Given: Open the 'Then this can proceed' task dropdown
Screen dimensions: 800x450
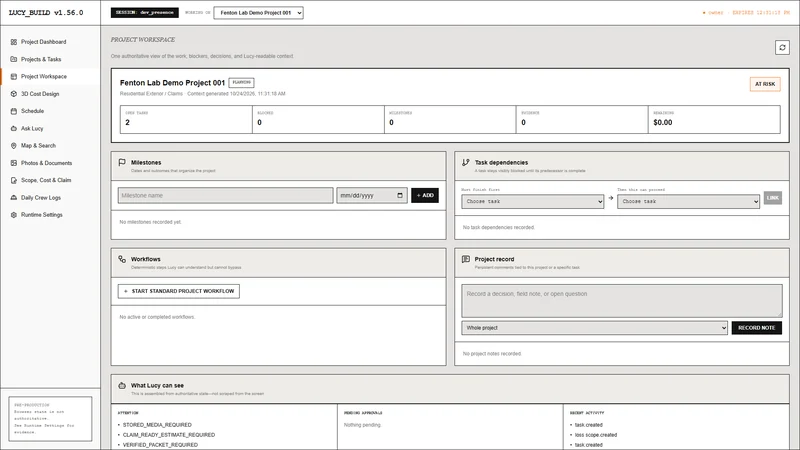Looking at the screenshot, I should pos(689,202).
